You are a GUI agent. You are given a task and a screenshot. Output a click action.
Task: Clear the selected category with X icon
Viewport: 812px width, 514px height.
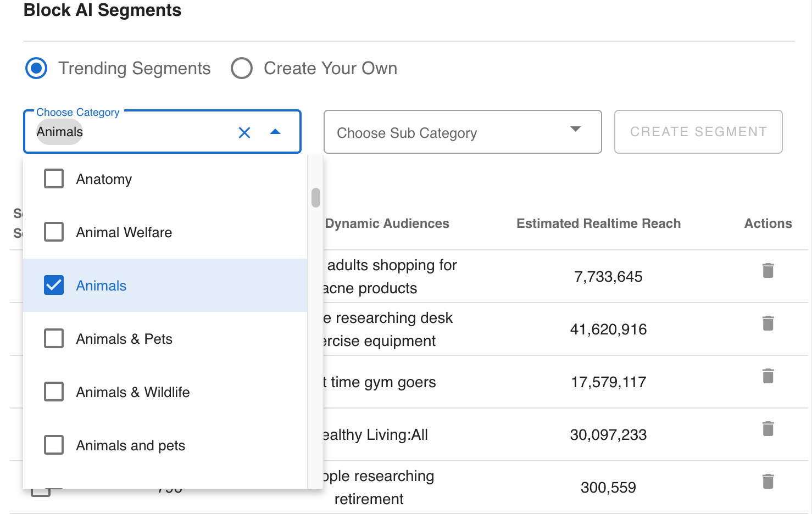(x=244, y=132)
